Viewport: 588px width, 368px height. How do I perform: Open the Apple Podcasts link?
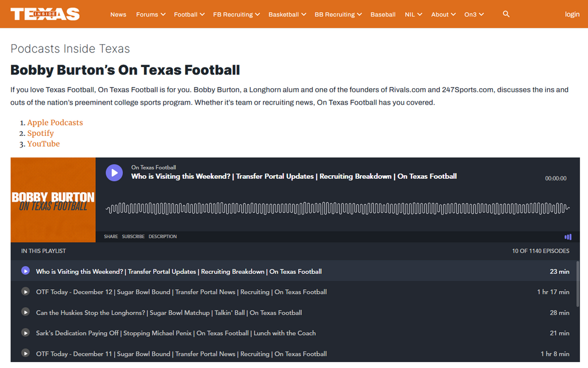pyautogui.click(x=55, y=122)
